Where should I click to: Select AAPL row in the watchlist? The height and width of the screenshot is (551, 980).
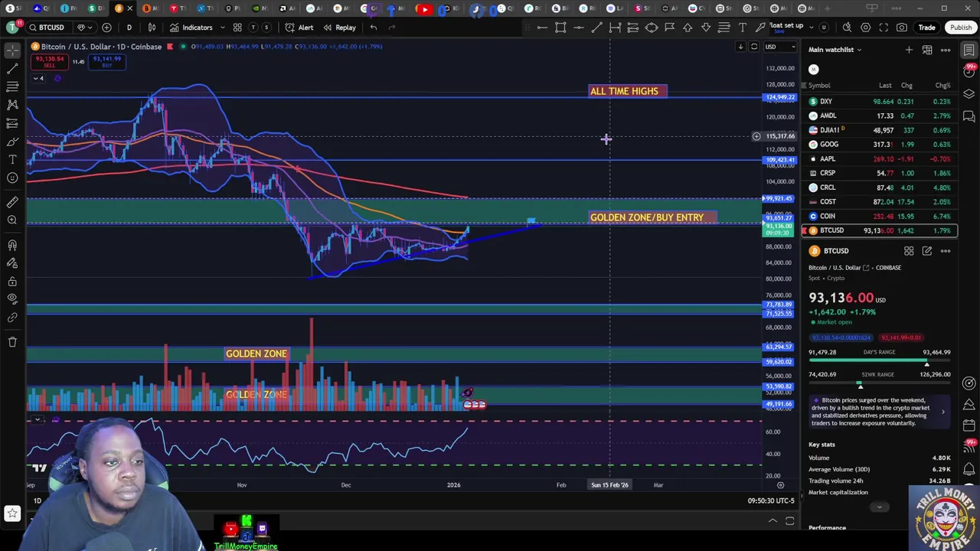pyautogui.click(x=880, y=158)
